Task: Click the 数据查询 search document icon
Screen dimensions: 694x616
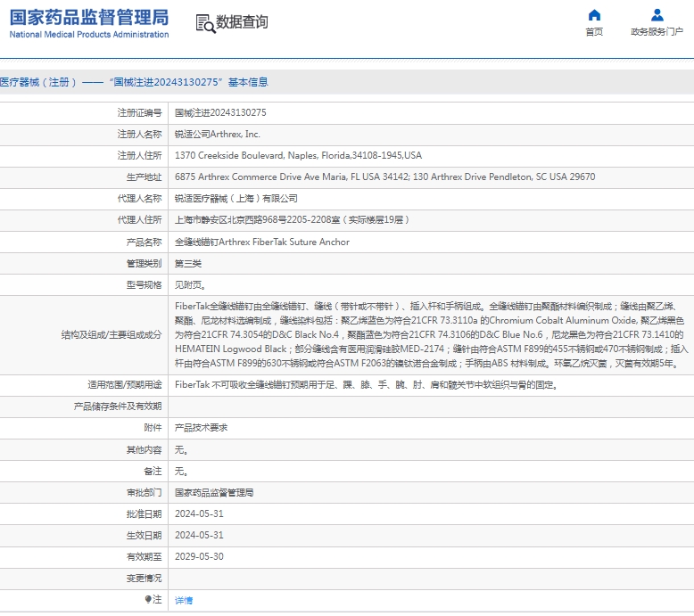Action: point(205,23)
